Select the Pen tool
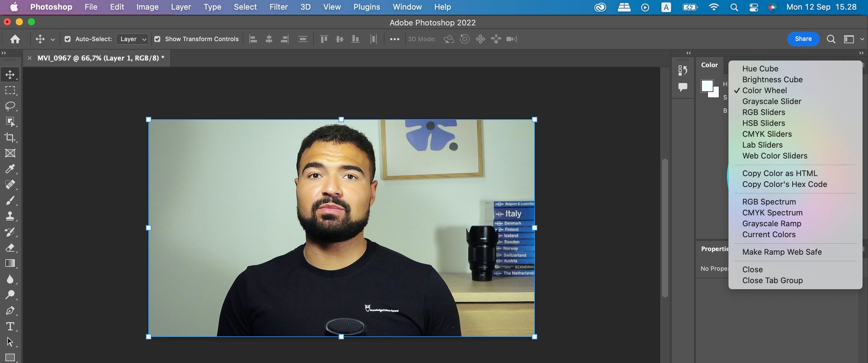Image resolution: width=868 pixels, height=363 pixels. click(10, 310)
